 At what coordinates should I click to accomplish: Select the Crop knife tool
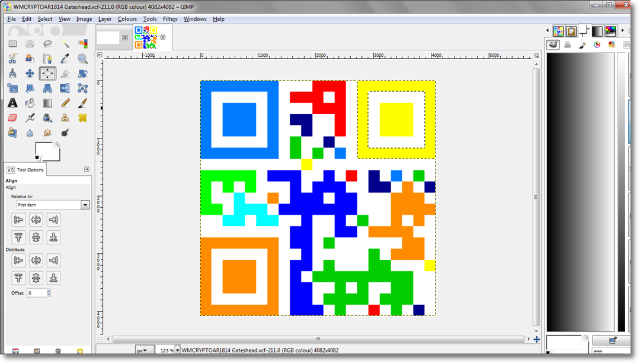[65, 73]
